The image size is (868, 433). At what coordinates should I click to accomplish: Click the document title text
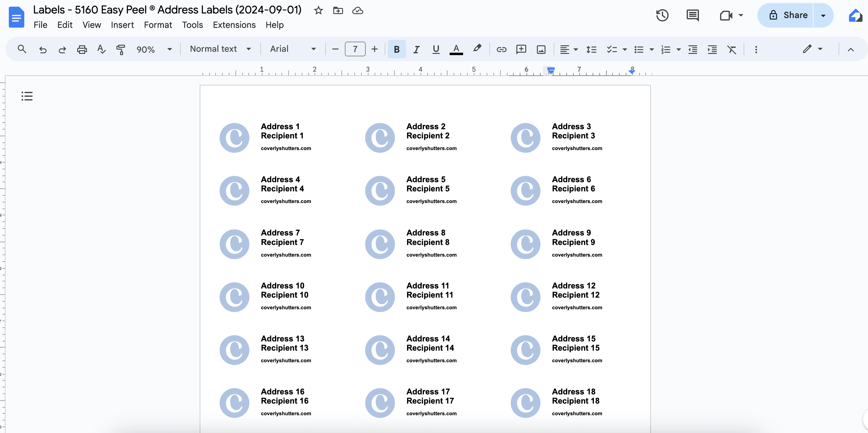(167, 10)
